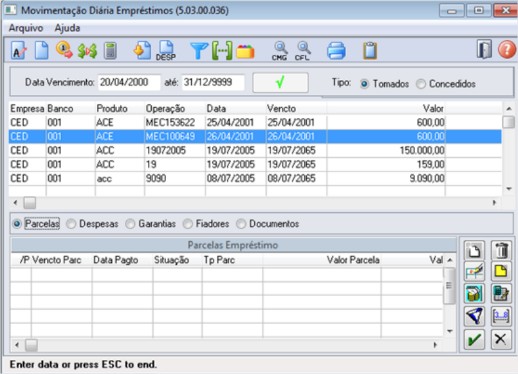Click the loans grid horizontal scroll right arrow
Viewport: 518px width, 374px height.
point(494,203)
